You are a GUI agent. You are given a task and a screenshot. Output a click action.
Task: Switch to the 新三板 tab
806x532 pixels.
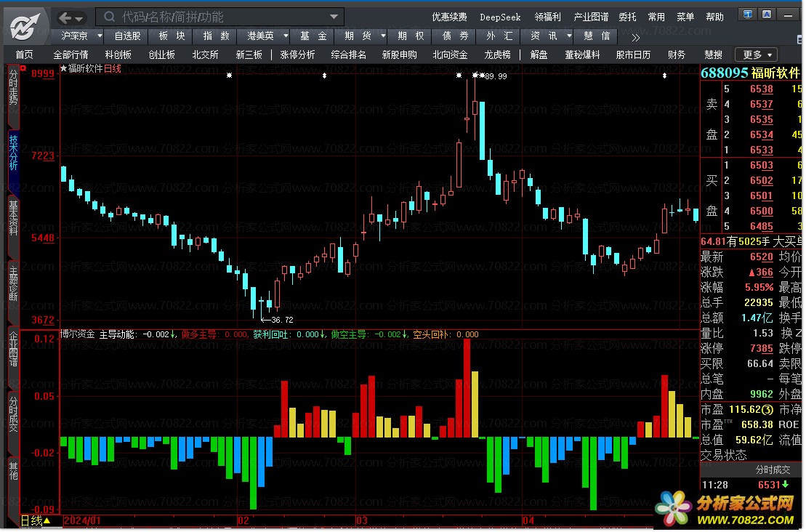click(249, 55)
